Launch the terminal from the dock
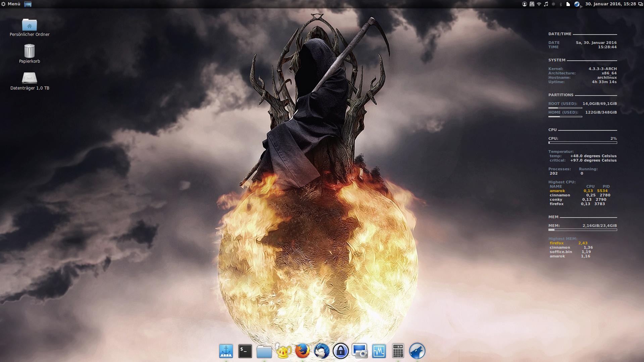 (x=245, y=351)
